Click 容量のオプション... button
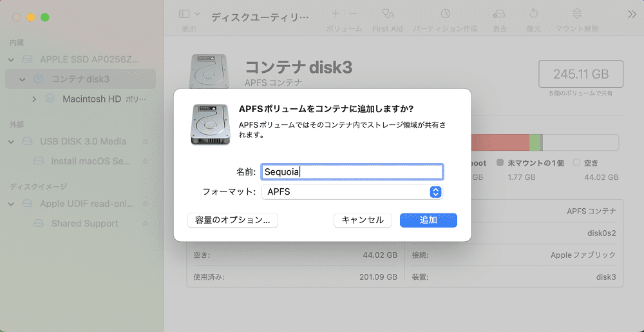644x332 pixels. point(232,220)
